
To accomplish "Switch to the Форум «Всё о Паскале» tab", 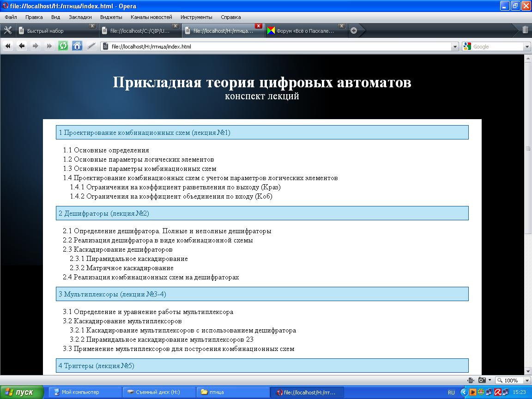I will (x=305, y=31).
